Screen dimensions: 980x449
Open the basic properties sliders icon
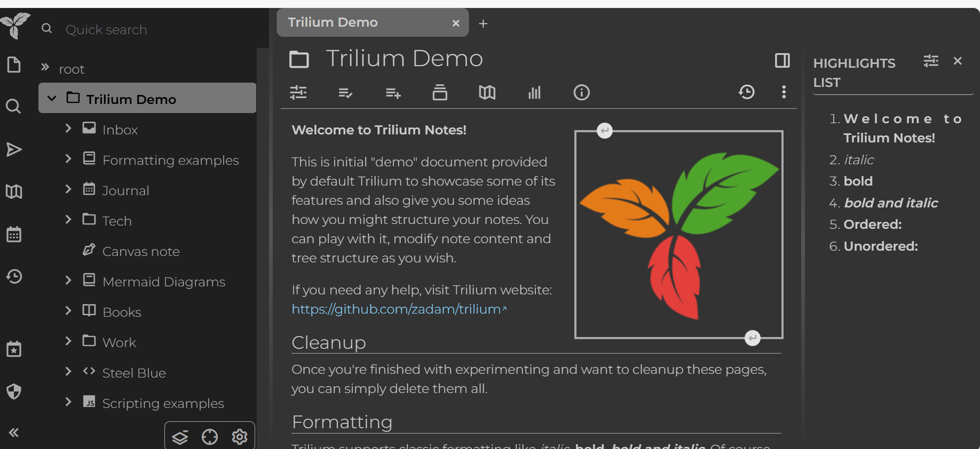298,93
